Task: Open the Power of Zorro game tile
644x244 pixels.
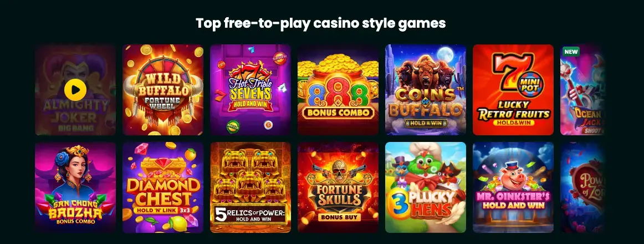Action: pos(582,187)
